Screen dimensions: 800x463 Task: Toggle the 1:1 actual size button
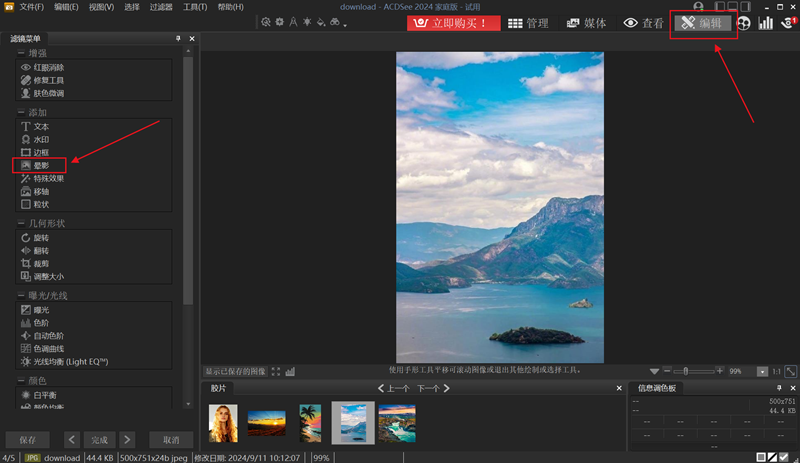tap(777, 371)
